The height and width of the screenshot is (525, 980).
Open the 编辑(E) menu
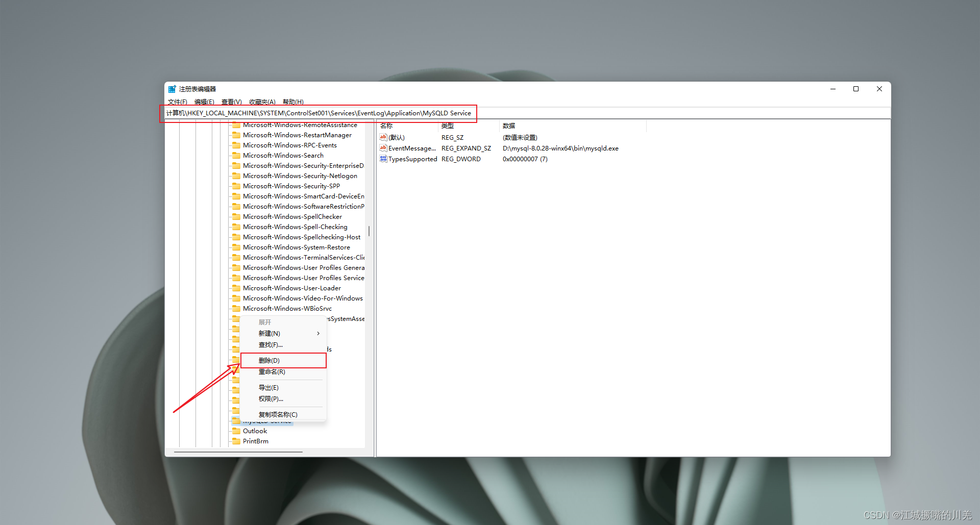click(x=204, y=102)
